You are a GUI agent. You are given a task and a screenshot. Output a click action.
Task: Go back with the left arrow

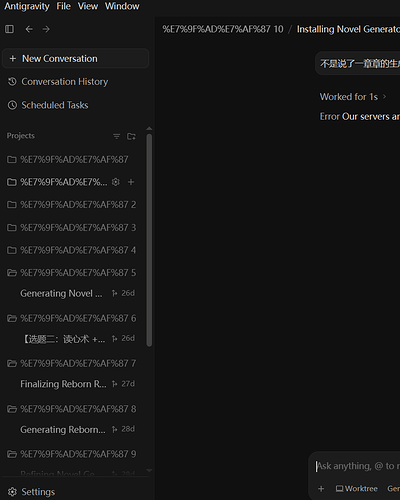click(x=29, y=29)
